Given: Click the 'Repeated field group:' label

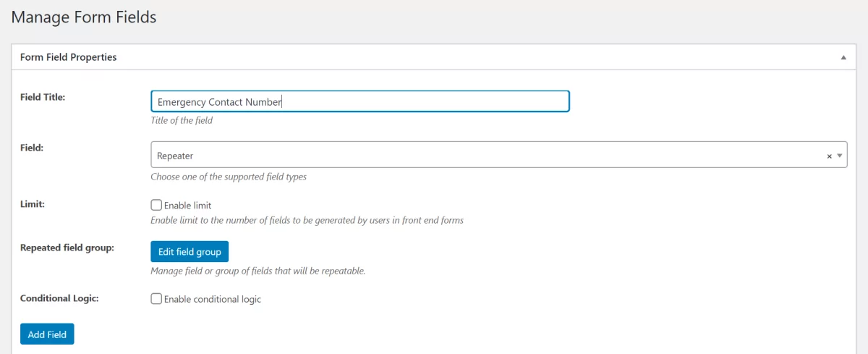Looking at the screenshot, I should [67, 248].
